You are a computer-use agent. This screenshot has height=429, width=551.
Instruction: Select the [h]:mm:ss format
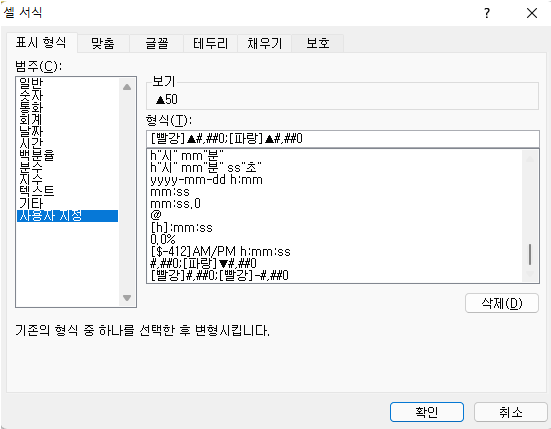336,227
